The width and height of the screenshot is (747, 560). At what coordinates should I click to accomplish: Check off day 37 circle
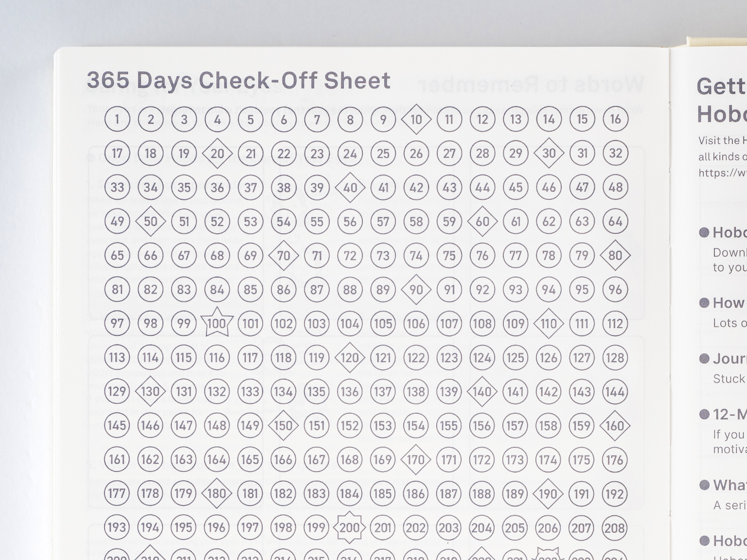(250, 187)
